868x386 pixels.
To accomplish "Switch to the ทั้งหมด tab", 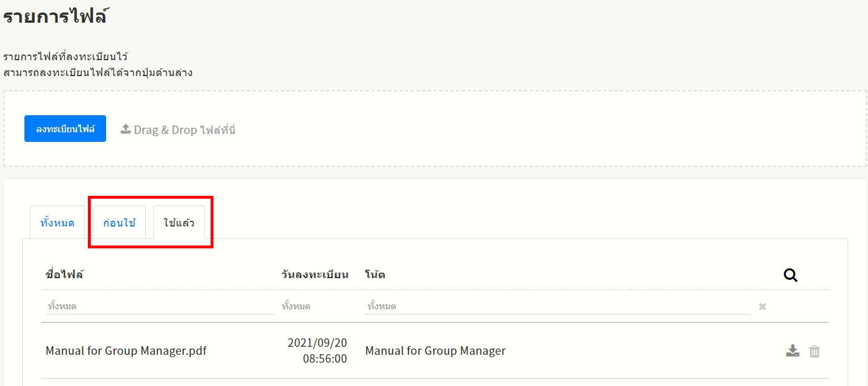I will (57, 223).
